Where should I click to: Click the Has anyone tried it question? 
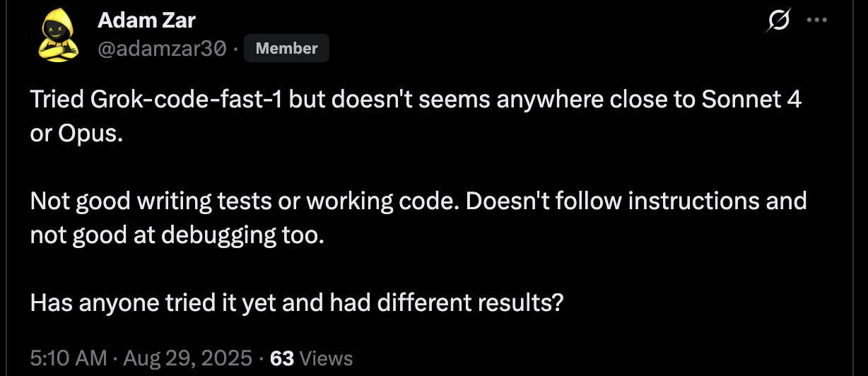click(297, 302)
